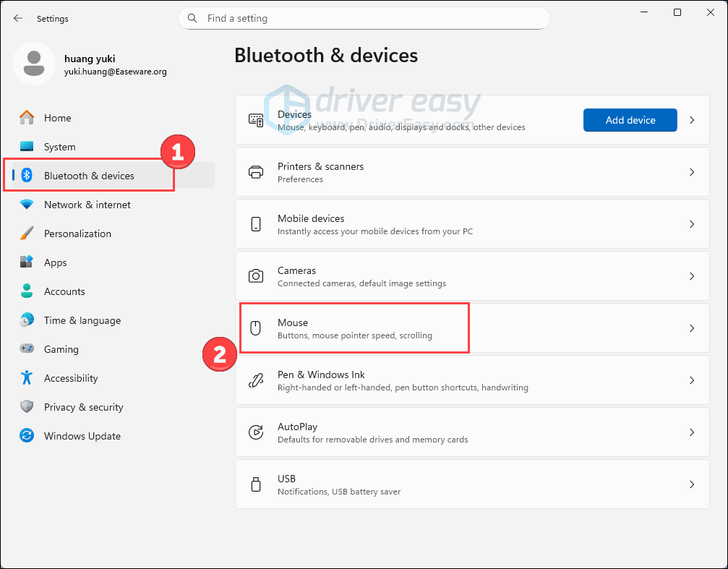Go to Time & language section
Viewport: 728px width, 569px height.
point(82,320)
